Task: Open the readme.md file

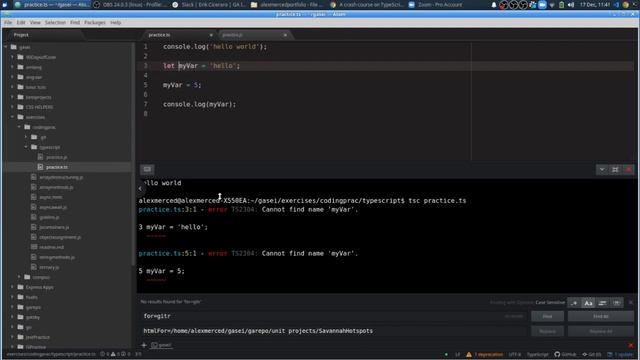Action: (x=51, y=247)
